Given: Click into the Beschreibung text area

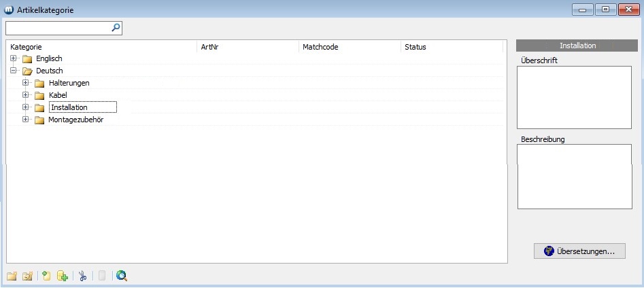Looking at the screenshot, I should click(x=575, y=177).
